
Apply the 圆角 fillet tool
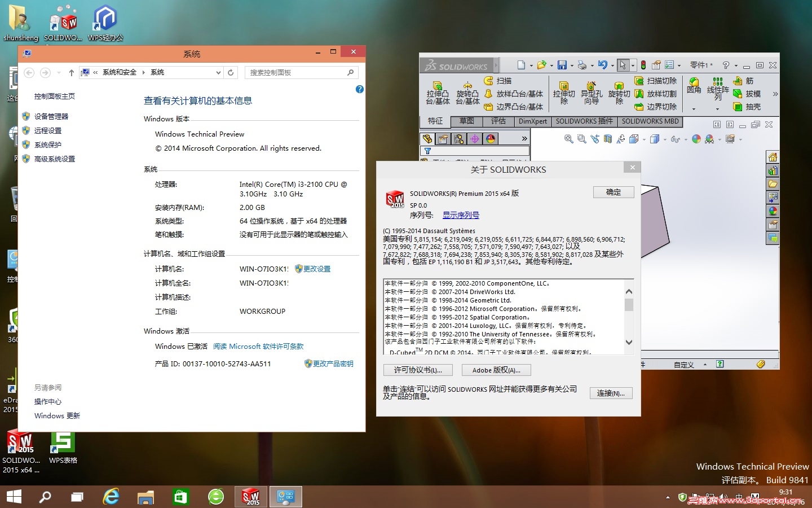point(694,86)
